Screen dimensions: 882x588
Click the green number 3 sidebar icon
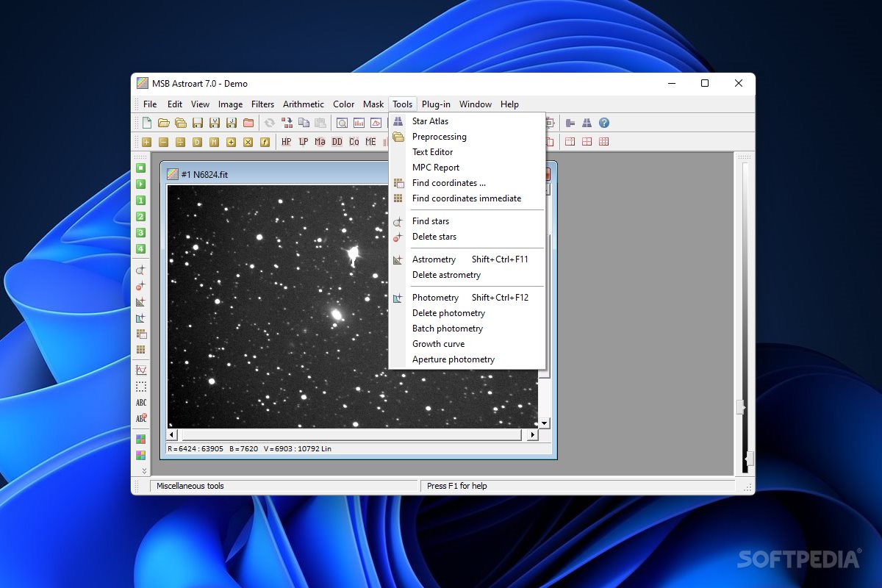[140, 232]
